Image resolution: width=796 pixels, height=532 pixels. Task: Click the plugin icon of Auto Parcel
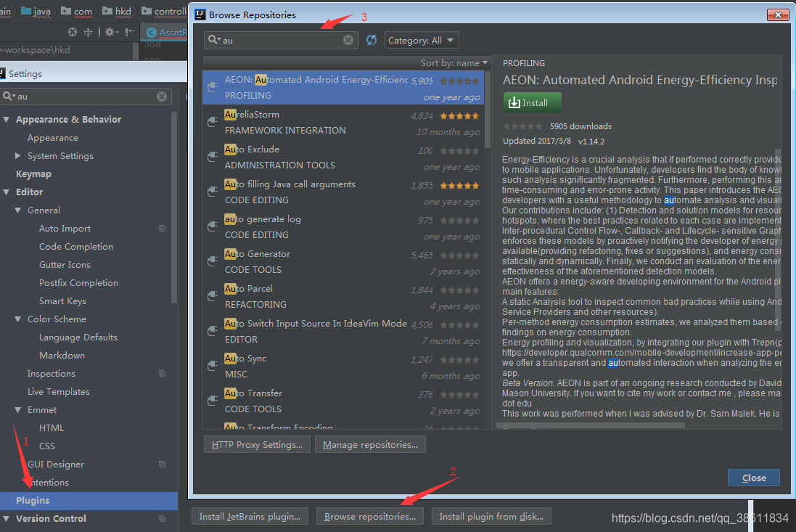(213, 296)
